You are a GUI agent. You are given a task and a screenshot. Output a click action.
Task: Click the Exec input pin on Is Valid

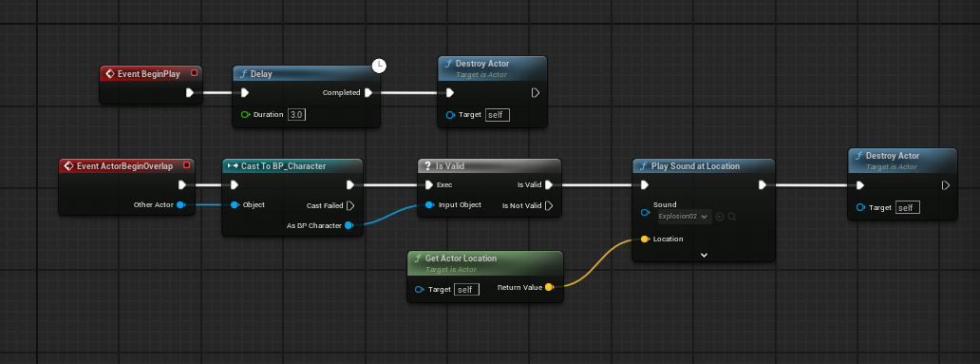(x=429, y=184)
